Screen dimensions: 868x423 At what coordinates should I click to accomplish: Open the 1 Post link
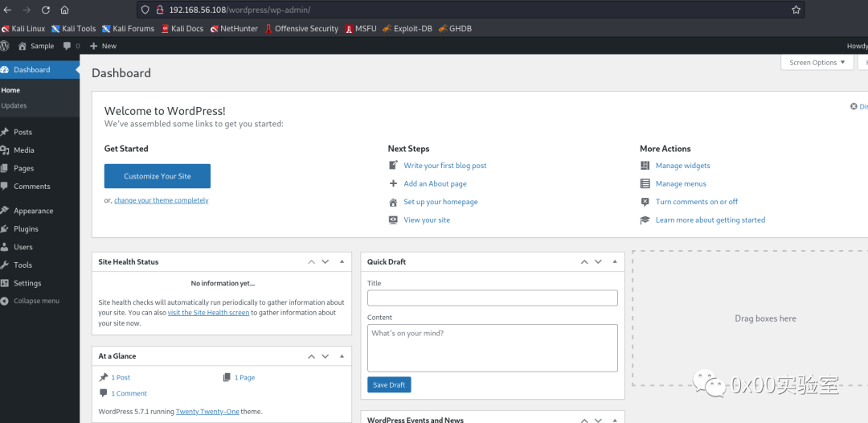tap(121, 377)
